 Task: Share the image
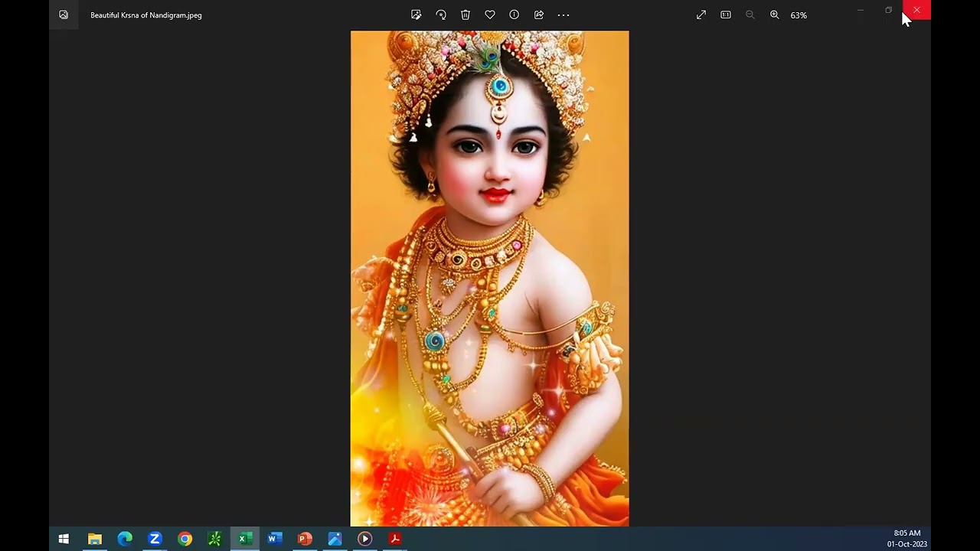(539, 15)
